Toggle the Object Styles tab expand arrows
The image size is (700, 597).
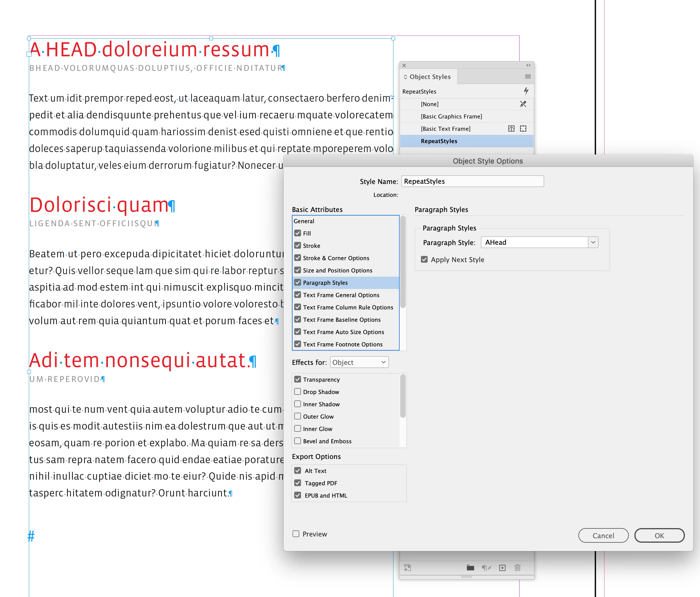pos(405,77)
